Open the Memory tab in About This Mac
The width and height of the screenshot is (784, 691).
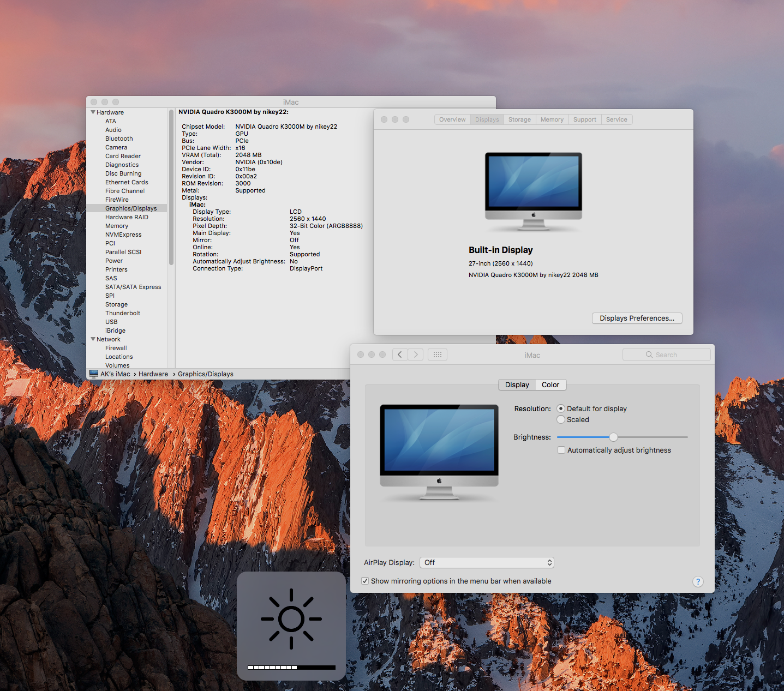click(552, 119)
